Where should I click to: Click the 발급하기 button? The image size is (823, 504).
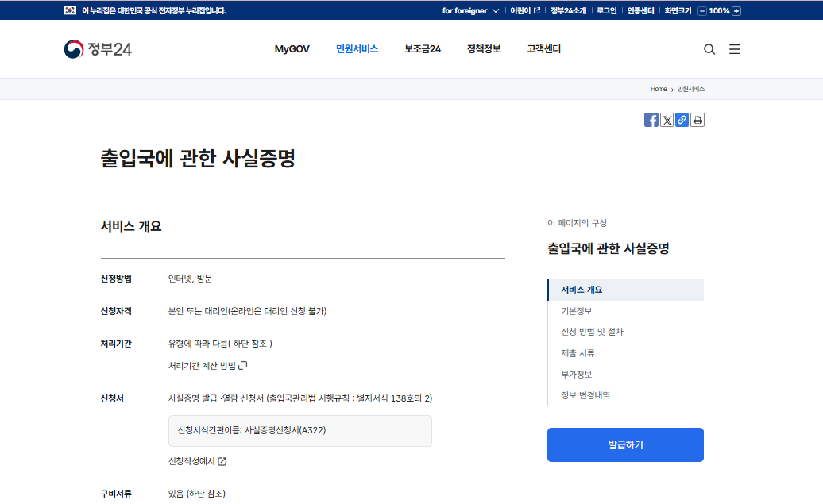(x=625, y=444)
